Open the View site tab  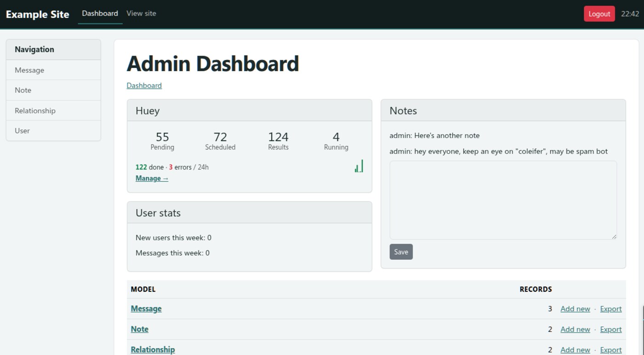(141, 13)
